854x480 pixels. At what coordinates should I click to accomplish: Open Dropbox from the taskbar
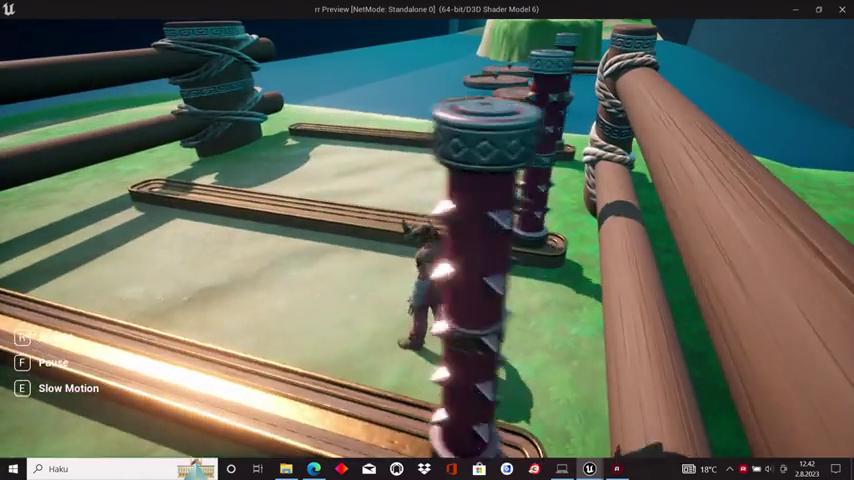(424, 469)
